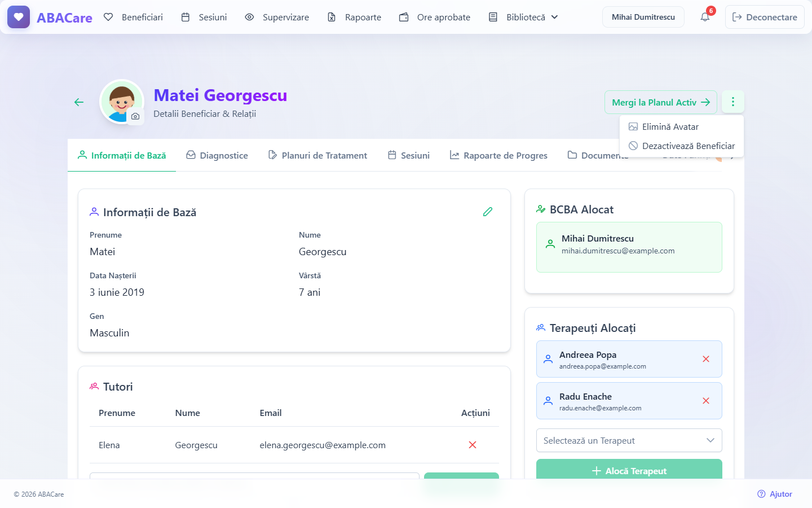812x508 pixels.
Task: Open Ore aprobate in the top navigation
Action: pos(435,17)
